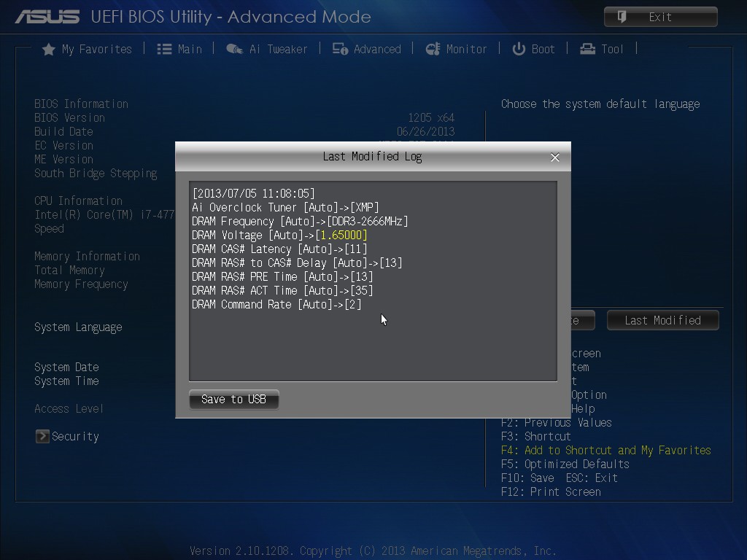Click the Memory Frequency label
Image resolution: width=747 pixels, height=560 pixels.
coord(81,284)
